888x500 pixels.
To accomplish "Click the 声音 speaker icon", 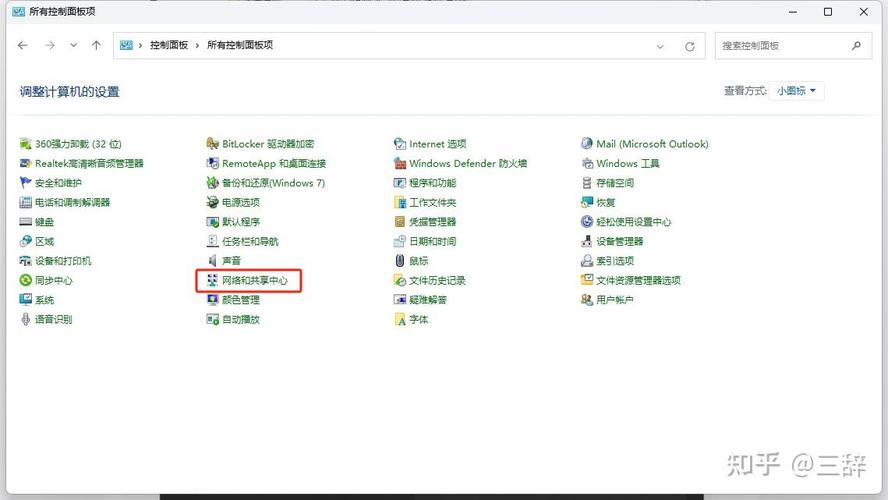I will (212, 261).
